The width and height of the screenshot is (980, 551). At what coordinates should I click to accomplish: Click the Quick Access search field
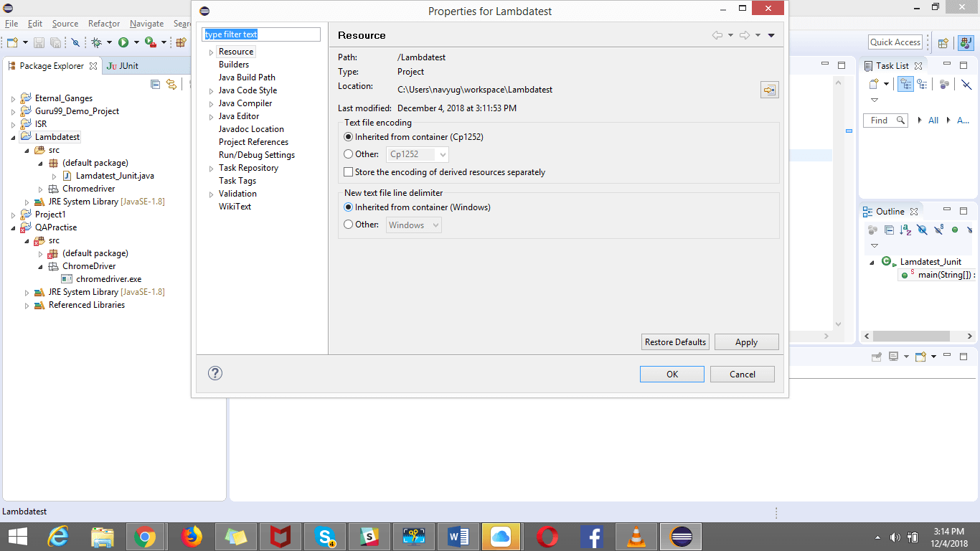click(895, 42)
